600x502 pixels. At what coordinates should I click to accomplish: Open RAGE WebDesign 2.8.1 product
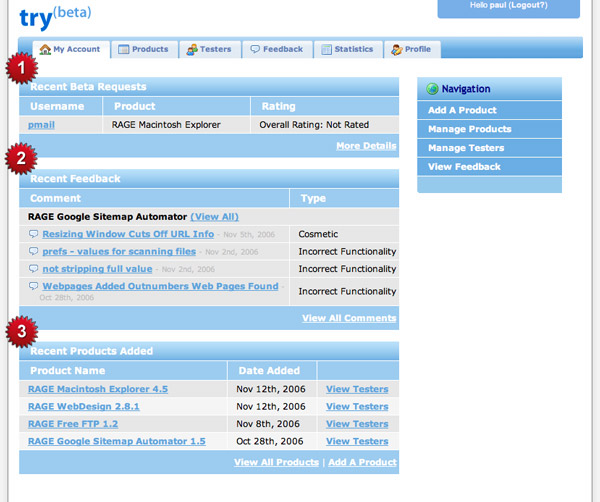pyautogui.click(x=84, y=406)
